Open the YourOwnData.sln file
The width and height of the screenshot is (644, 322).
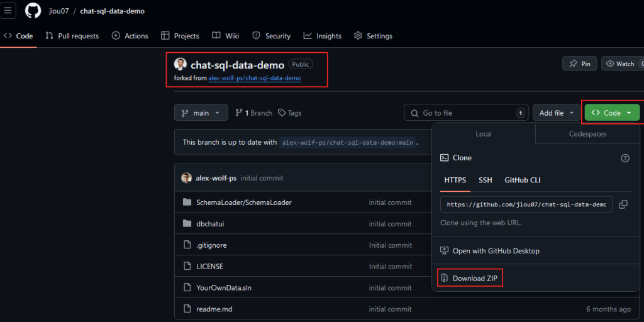click(x=224, y=288)
